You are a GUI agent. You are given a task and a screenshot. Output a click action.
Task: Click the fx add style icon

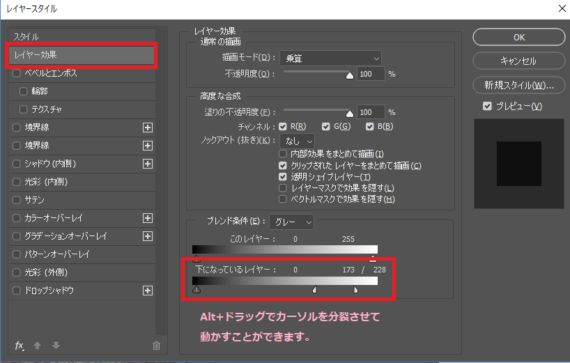(19, 346)
